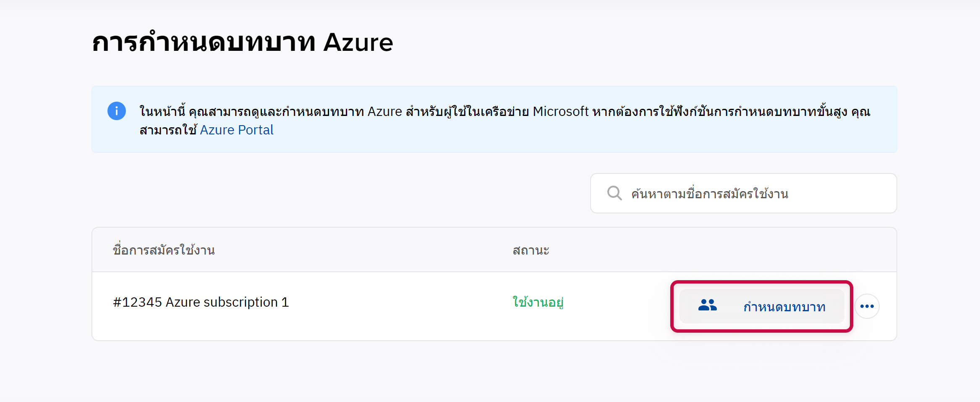The width and height of the screenshot is (980, 402).
Task: Click the สถานะ column header
Action: point(531,250)
